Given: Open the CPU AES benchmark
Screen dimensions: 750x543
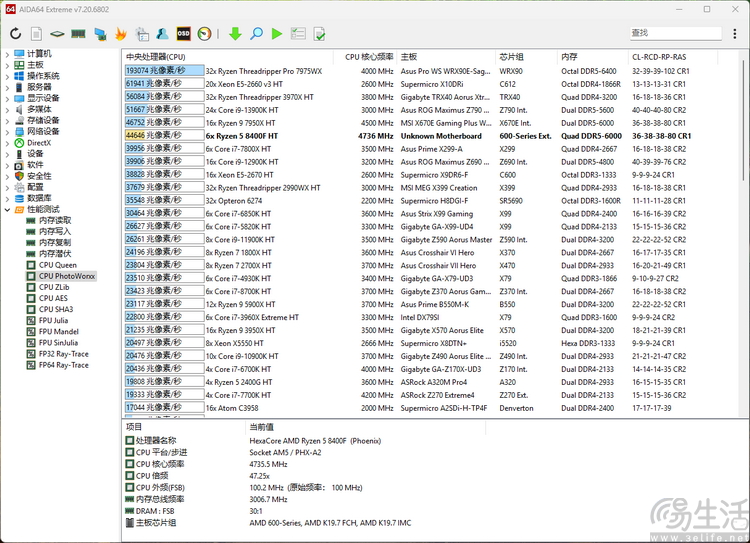Looking at the screenshot, I should (x=53, y=298).
